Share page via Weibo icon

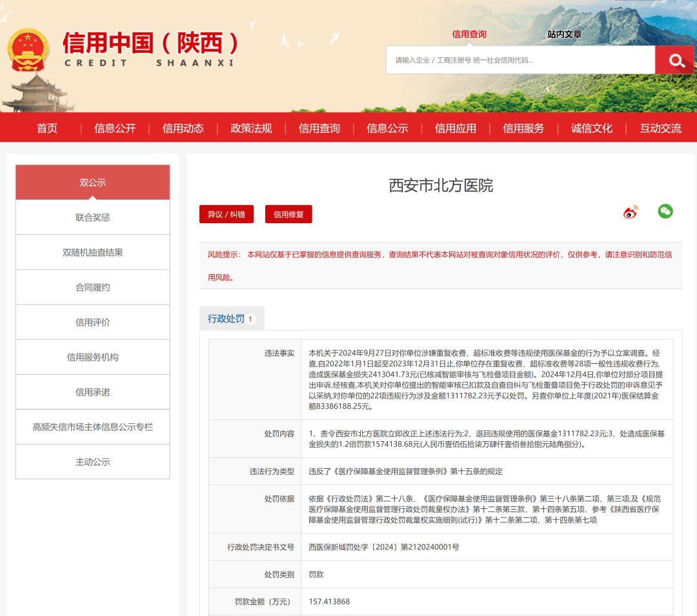coord(631,212)
